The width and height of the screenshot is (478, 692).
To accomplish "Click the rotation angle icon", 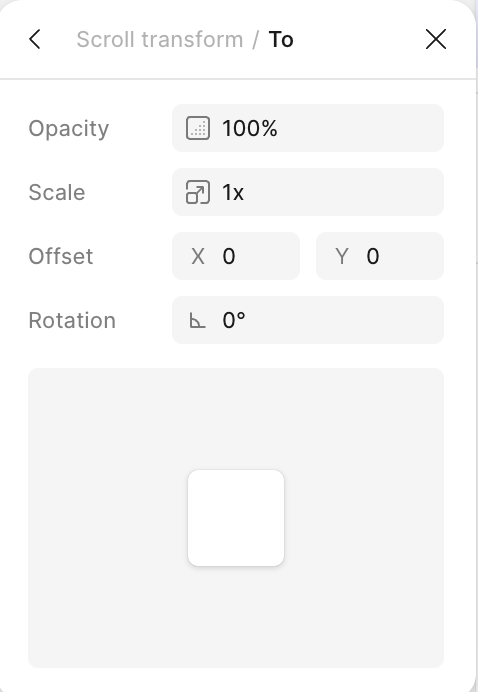I will point(197,320).
